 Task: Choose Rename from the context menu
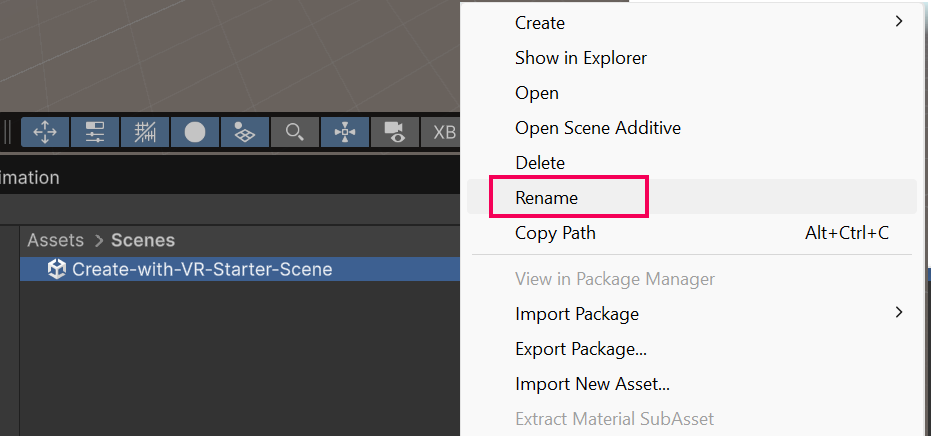point(546,198)
